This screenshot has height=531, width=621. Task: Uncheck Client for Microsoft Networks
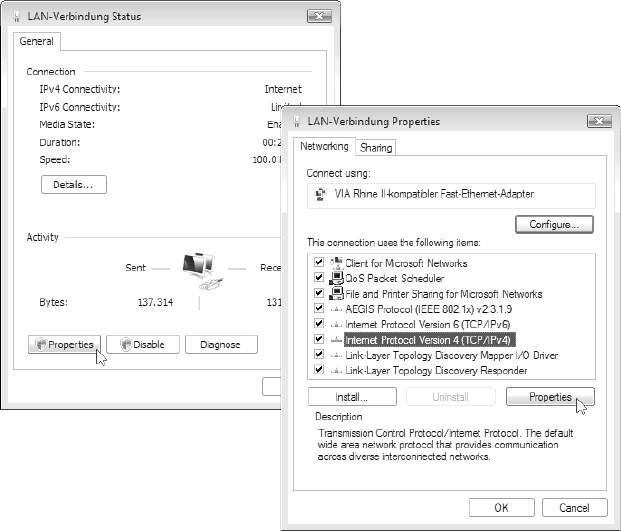pos(318,262)
